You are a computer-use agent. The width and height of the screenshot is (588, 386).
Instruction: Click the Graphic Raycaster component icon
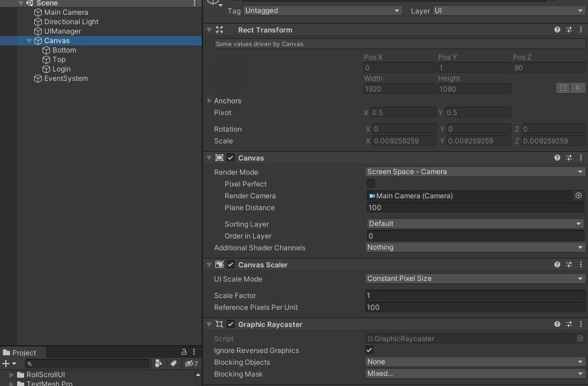pyautogui.click(x=219, y=324)
